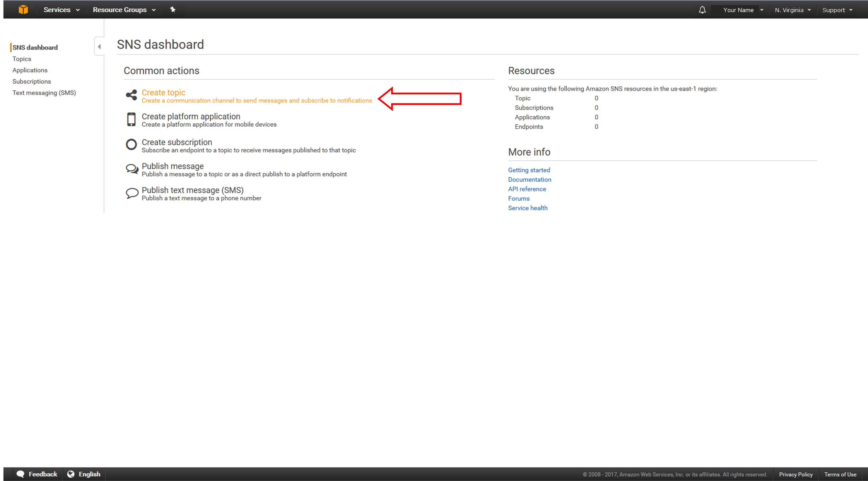Click the Create subscription circle icon
Image resolution: width=868 pixels, height=481 pixels.
131,145
